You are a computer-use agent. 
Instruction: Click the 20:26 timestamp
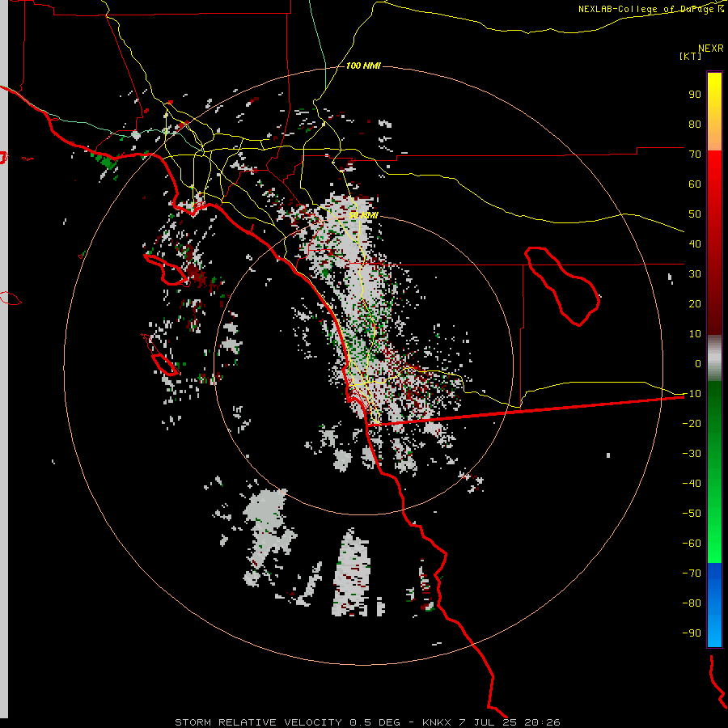pyautogui.click(x=542, y=722)
